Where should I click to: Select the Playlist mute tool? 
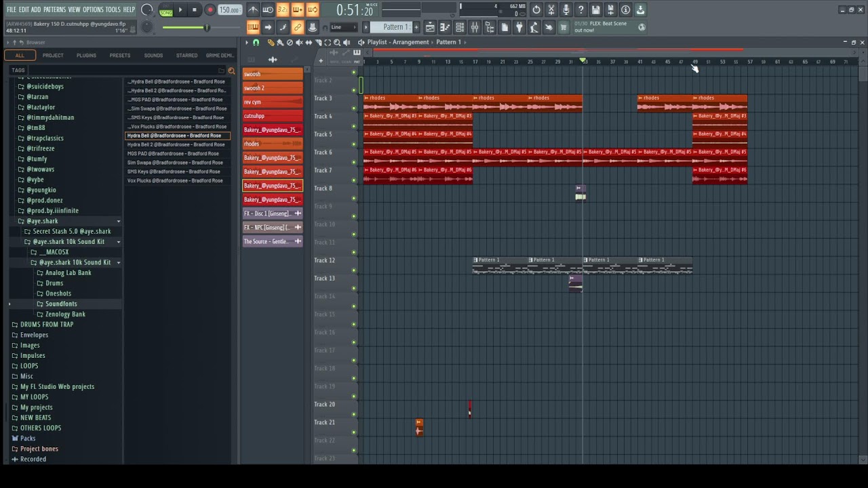pyautogui.click(x=299, y=43)
